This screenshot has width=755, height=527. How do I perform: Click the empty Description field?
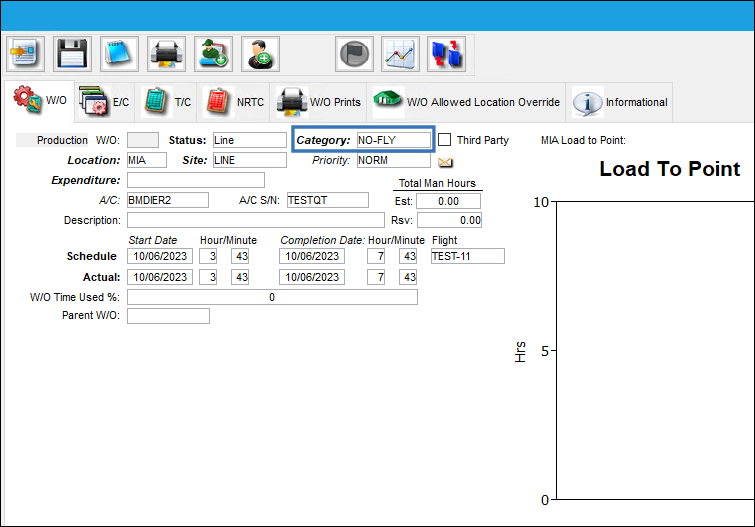[256, 220]
